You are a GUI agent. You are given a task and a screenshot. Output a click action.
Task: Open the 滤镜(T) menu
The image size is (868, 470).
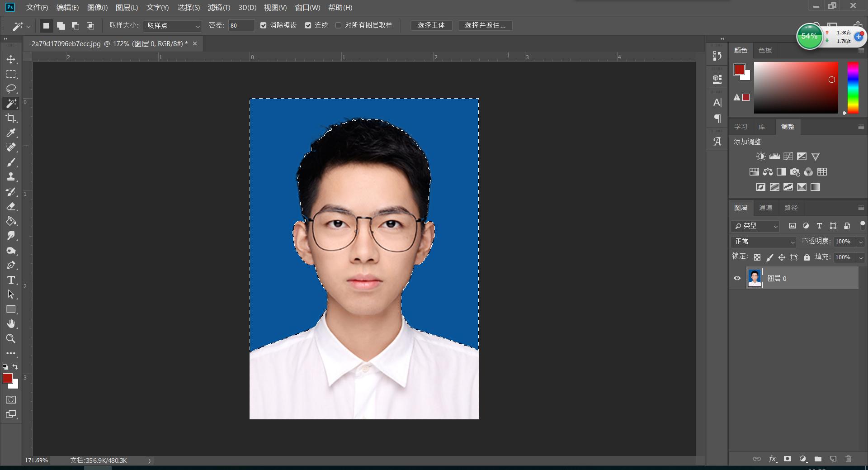219,8
